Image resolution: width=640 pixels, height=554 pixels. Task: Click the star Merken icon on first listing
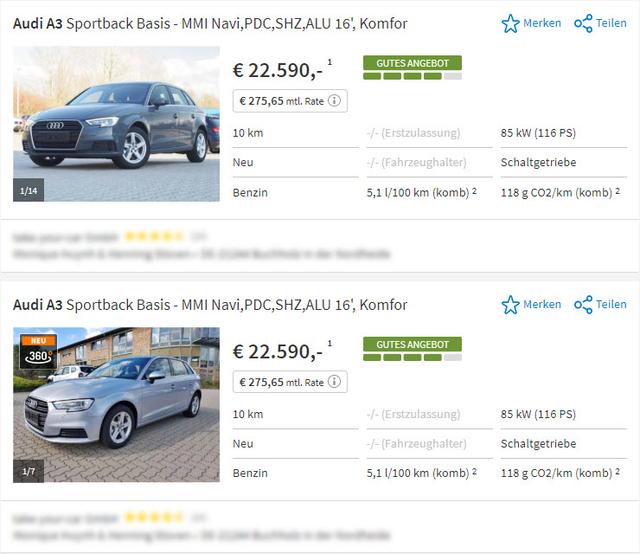511,23
